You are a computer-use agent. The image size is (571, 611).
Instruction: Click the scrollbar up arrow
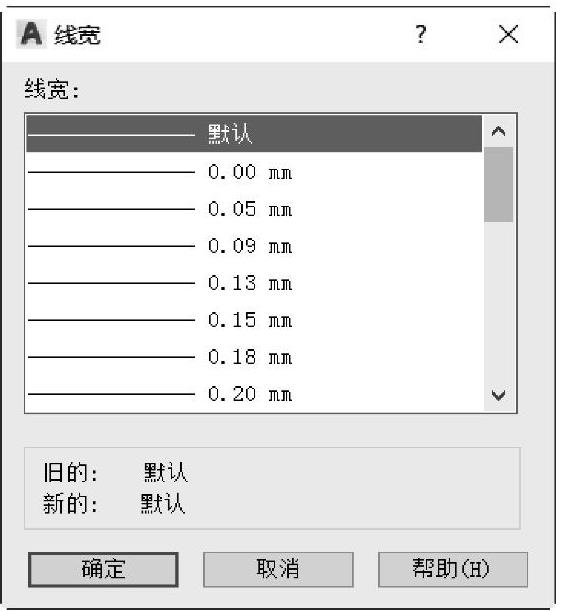pyautogui.click(x=499, y=131)
